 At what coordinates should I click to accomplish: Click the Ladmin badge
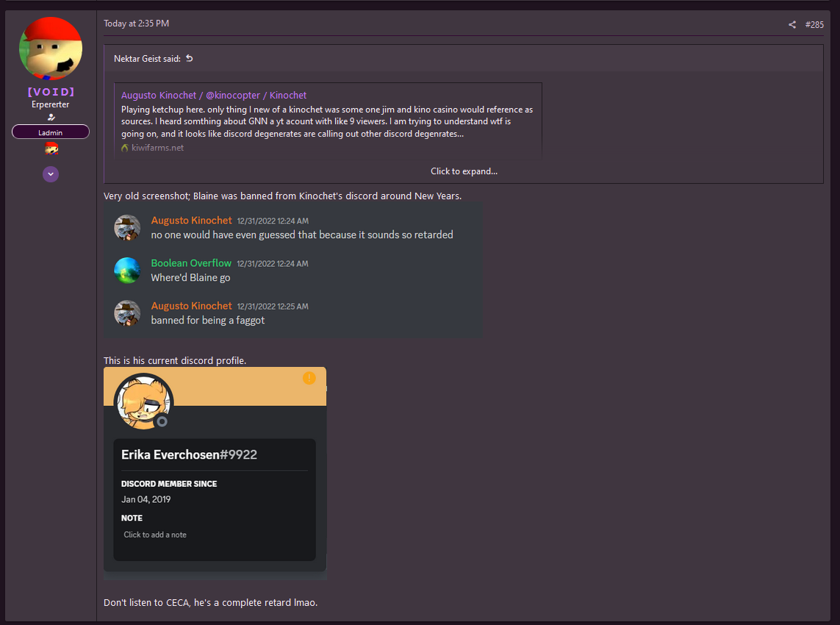[x=51, y=132]
